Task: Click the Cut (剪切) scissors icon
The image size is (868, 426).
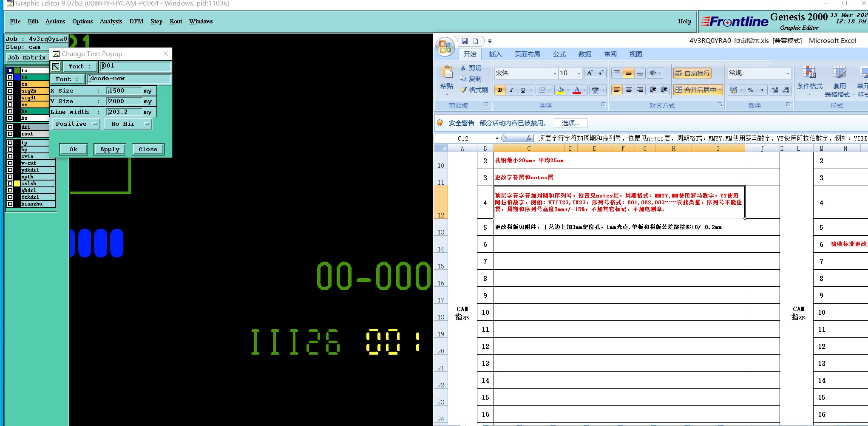Action: coord(463,68)
